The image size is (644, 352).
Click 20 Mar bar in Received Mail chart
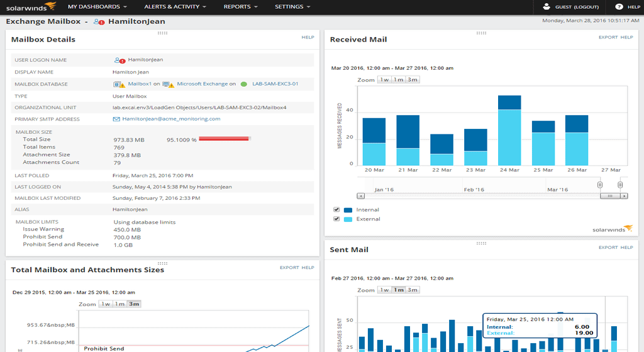pos(374,141)
